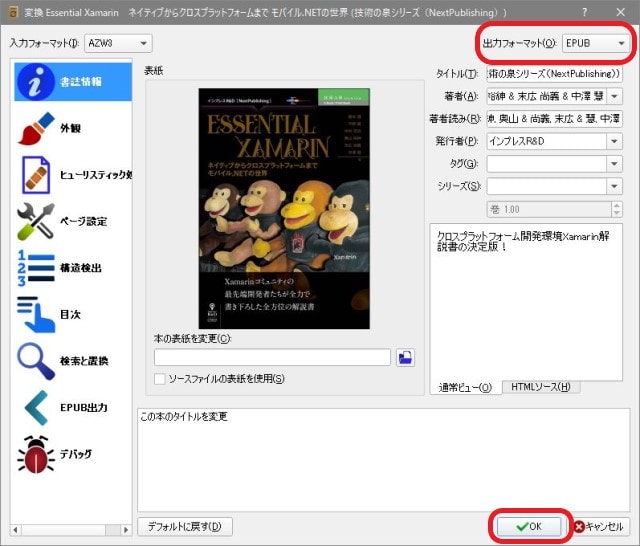Increase the series 巻 number stepper
Screen dimensions: 640x546
pos(617,205)
